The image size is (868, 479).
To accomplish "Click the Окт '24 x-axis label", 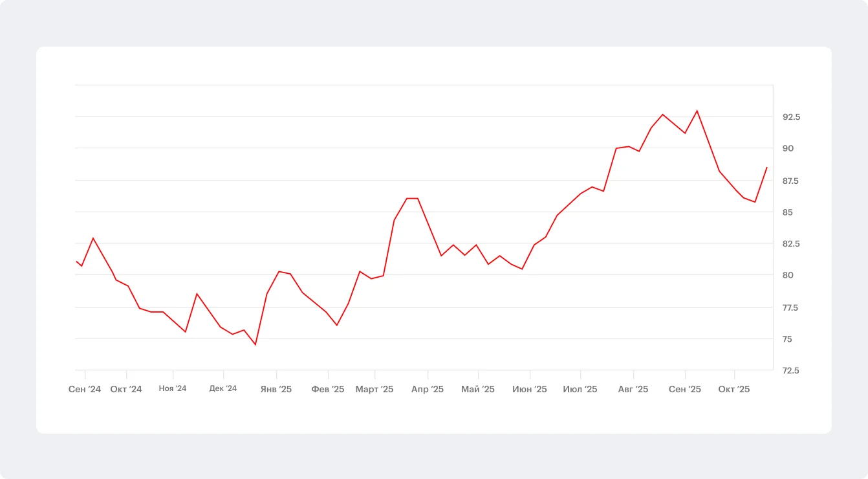I will 126,389.
